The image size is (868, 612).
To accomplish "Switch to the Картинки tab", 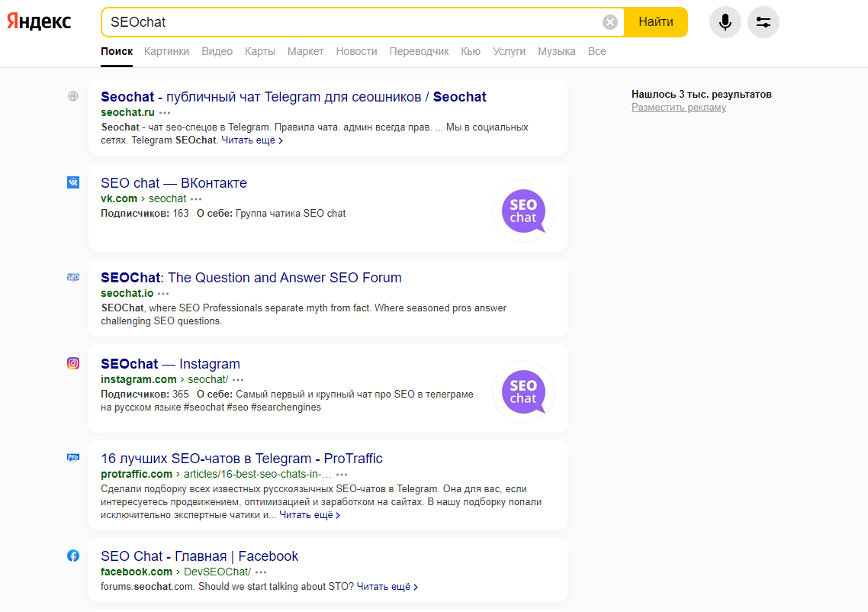I will click(x=166, y=51).
